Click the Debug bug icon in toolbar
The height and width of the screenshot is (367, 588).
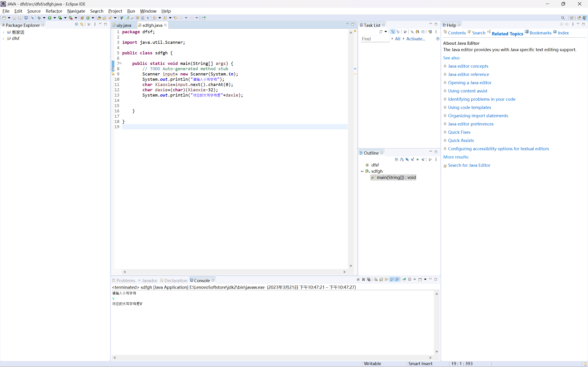pos(39,18)
